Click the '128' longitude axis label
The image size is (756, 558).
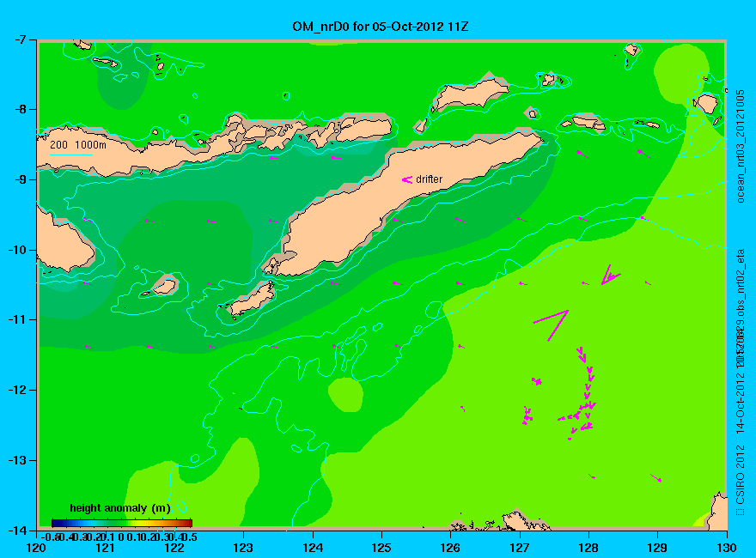(x=588, y=548)
